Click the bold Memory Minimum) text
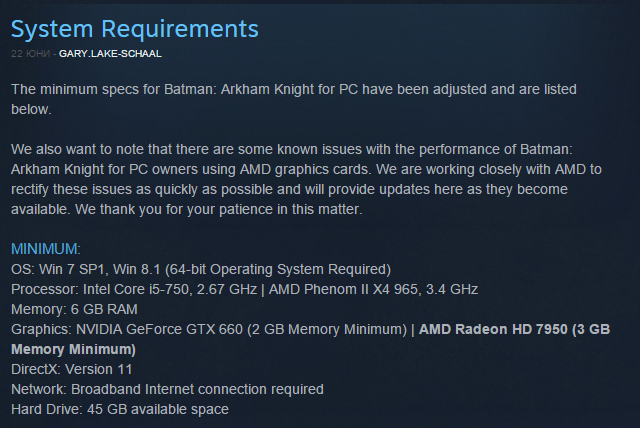Image resolution: width=640 pixels, height=428 pixels. point(73,349)
